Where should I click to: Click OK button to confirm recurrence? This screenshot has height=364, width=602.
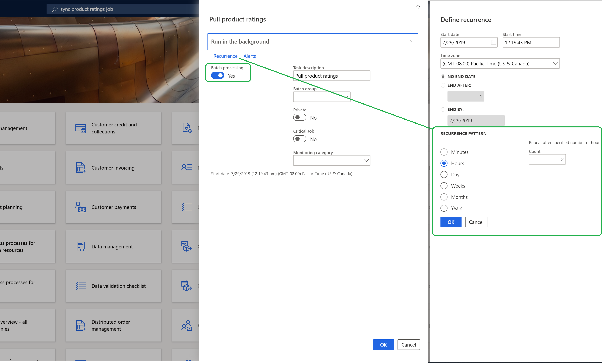(451, 222)
